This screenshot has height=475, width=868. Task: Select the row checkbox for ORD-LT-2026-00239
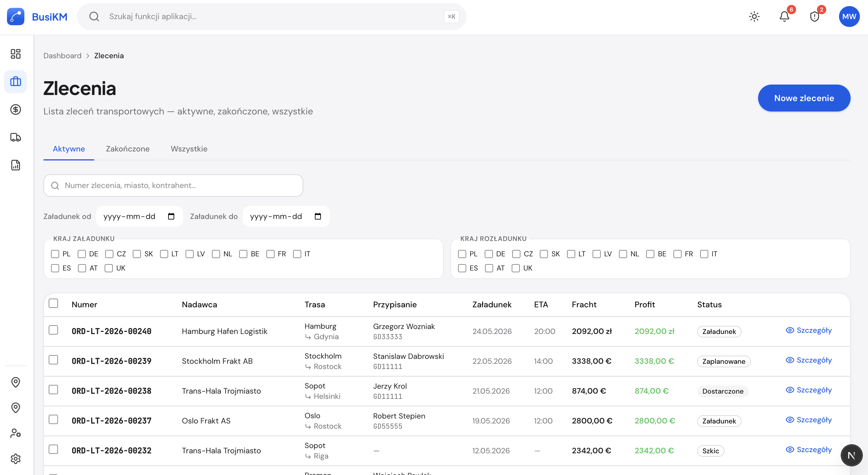coord(53,360)
